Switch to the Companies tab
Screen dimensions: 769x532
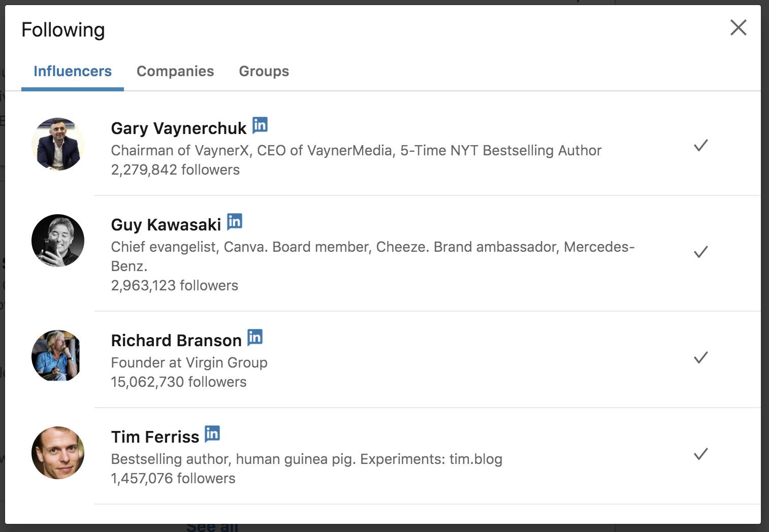175,72
